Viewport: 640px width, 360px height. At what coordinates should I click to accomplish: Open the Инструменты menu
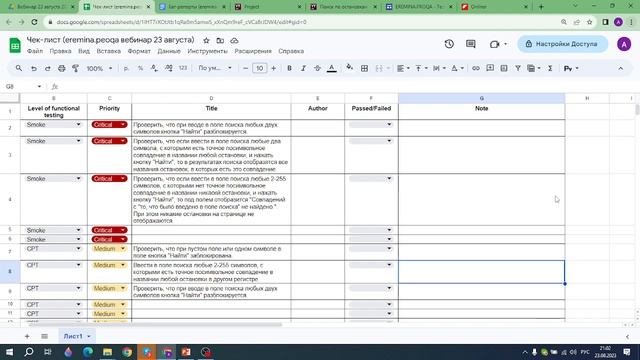[x=207, y=51]
